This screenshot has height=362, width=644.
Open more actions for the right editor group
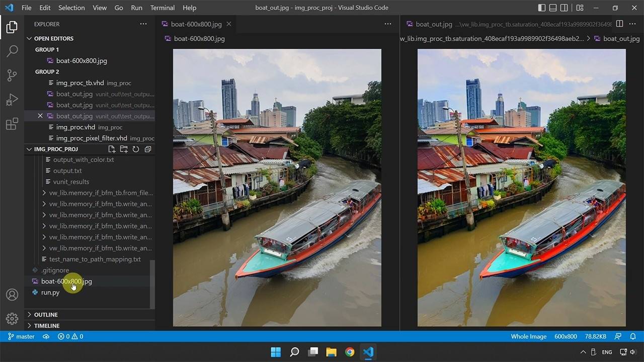point(633,24)
